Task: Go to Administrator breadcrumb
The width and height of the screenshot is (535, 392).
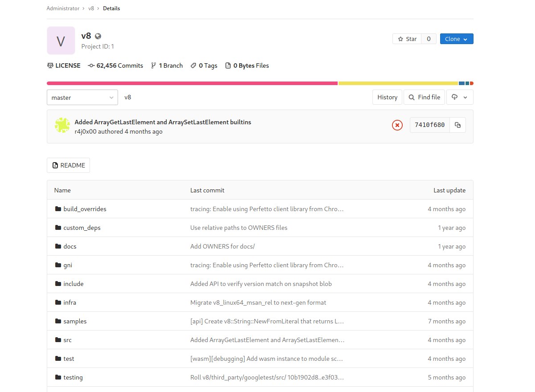Action: 63,8
